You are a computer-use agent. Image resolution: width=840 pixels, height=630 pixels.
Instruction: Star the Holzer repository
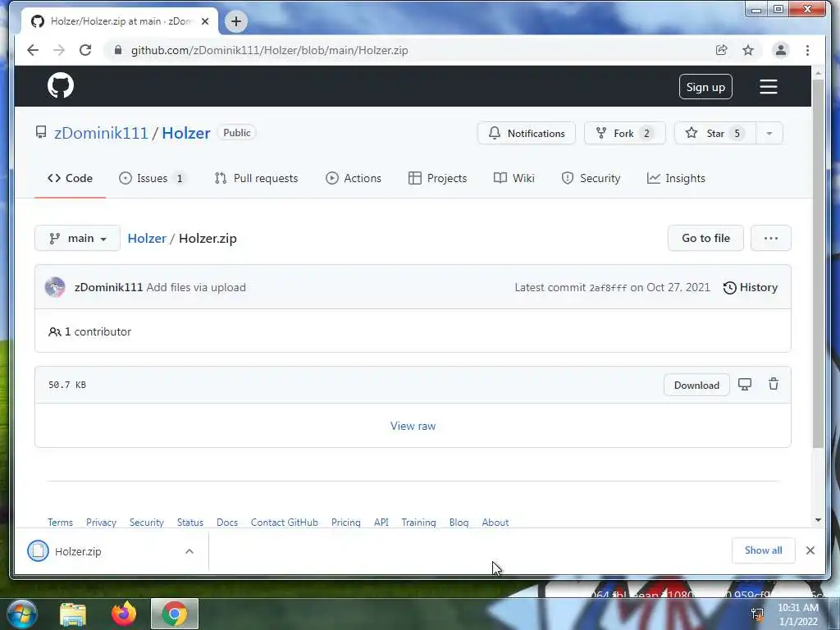click(715, 134)
